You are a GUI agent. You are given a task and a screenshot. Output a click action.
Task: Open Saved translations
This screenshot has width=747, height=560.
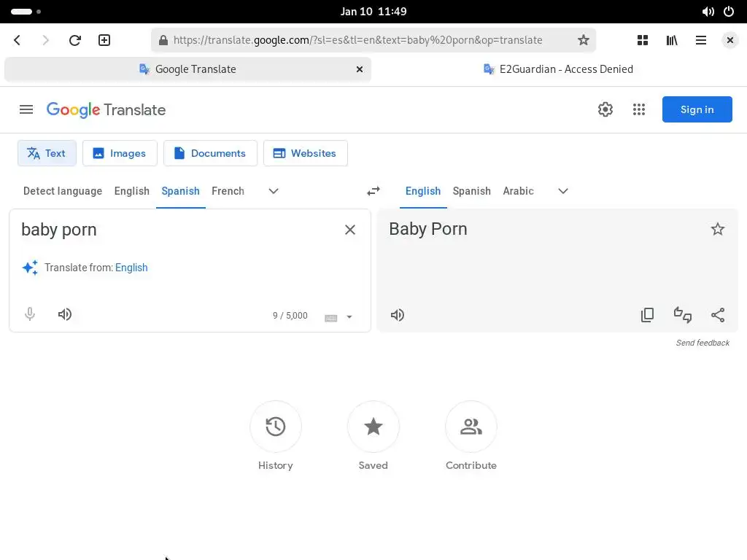click(x=373, y=427)
